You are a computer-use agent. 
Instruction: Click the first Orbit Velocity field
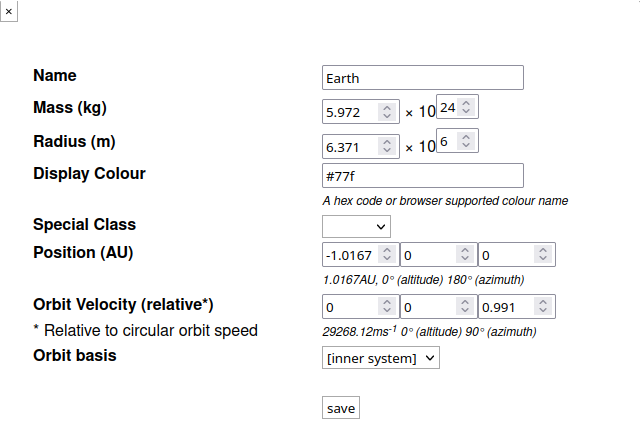point(349,307)
